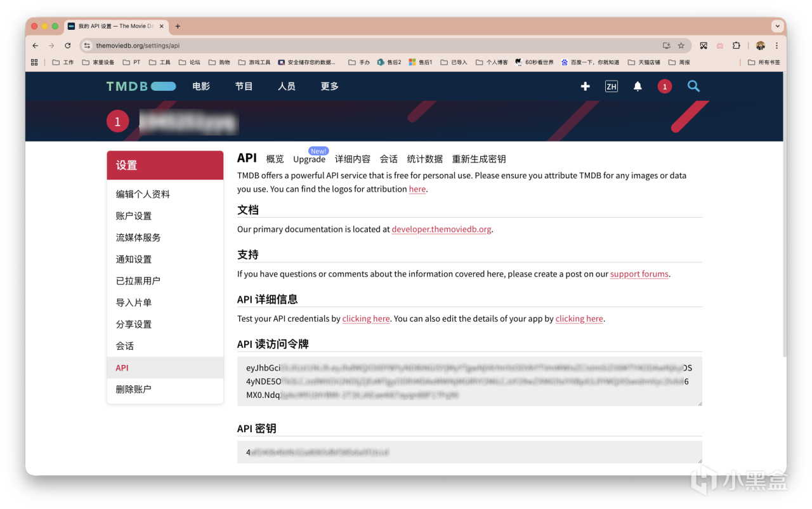The height and width of the screenshot is (509, 812).
Task: Go back using the browser back arrow
Action: click(x=36, y=46)
